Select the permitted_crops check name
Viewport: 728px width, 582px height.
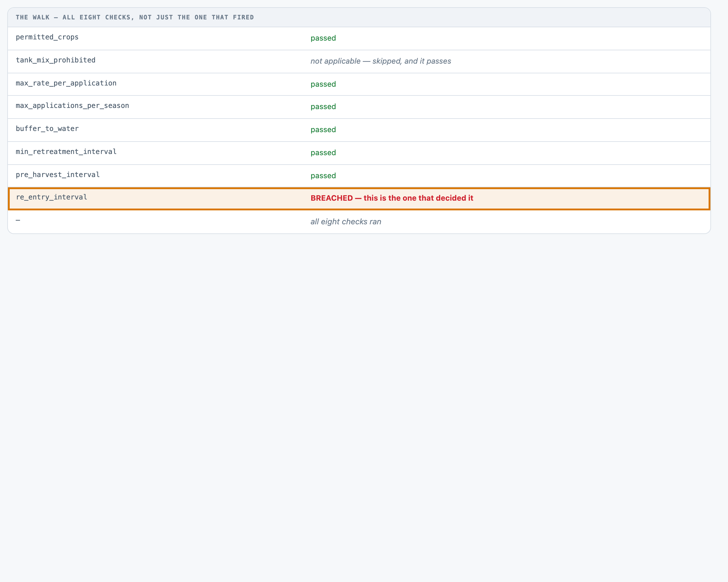(x=47, y=37)
